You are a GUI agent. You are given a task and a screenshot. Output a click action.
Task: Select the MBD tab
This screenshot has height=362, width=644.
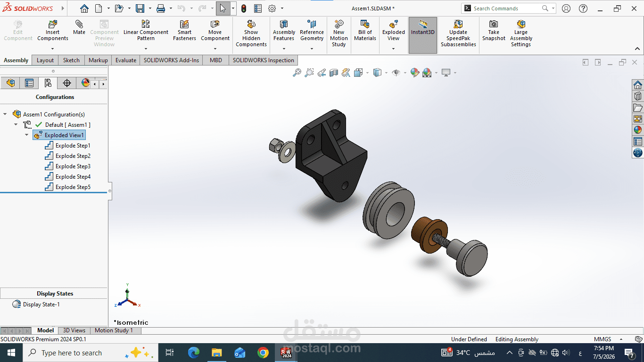(216, 60)
